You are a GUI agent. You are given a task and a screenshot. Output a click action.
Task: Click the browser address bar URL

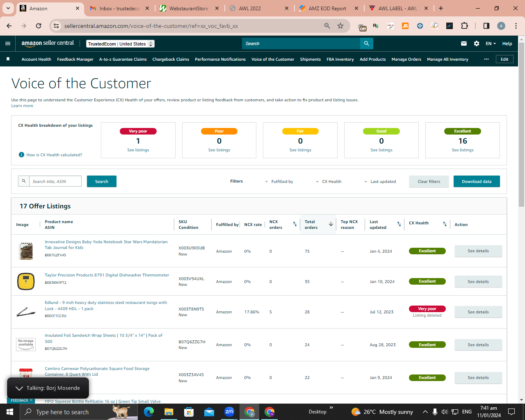click(x=151, y=26)
